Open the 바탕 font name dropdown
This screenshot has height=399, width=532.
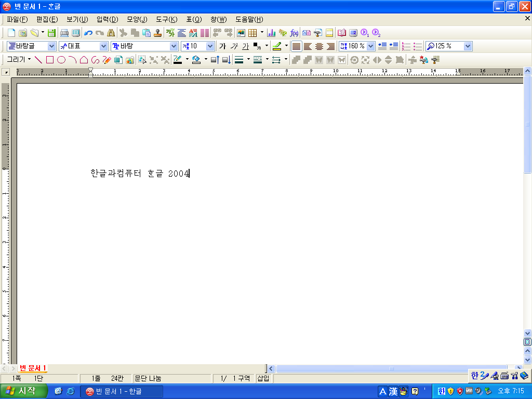tap(174, 46)
